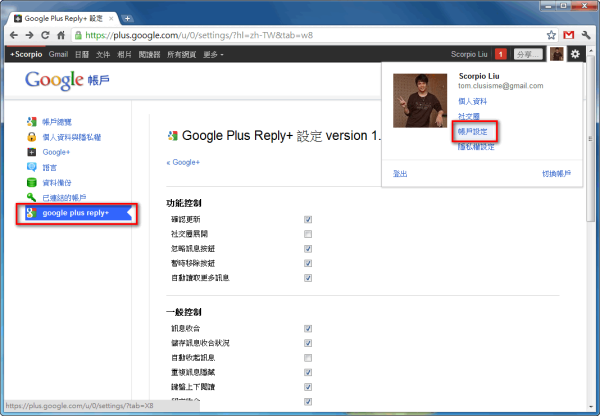Bookmark this page with the star icon
Viewport: 600px width, 416px height.
click(x=551, y=35)
